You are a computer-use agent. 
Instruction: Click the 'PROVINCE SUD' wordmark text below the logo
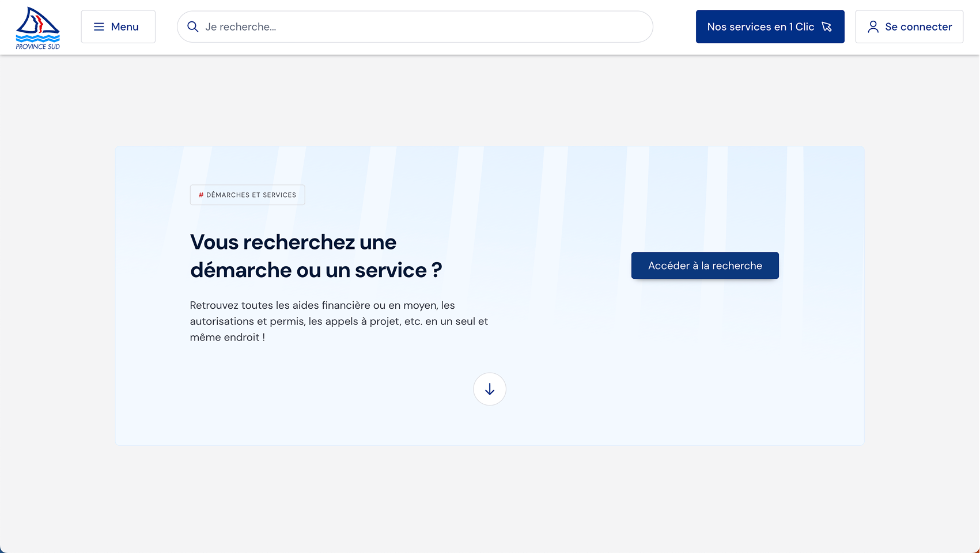[x=37, y=47]
